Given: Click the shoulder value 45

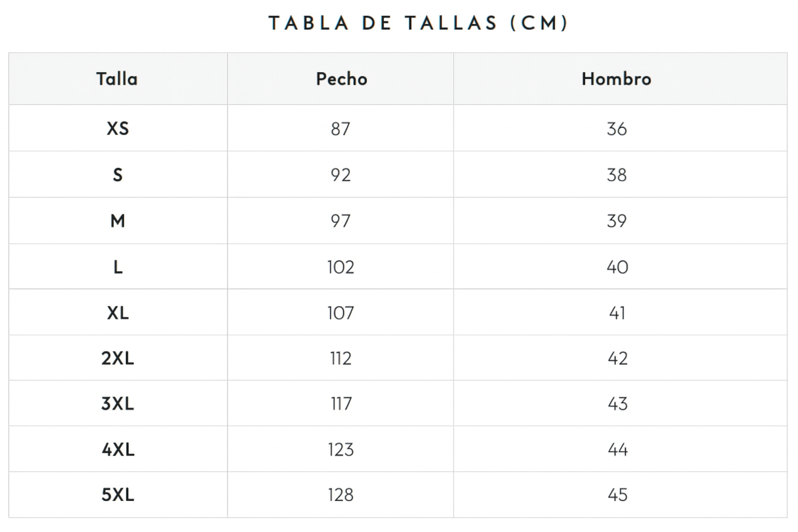Looking at the screenshot, I should (x=617, y=495).
